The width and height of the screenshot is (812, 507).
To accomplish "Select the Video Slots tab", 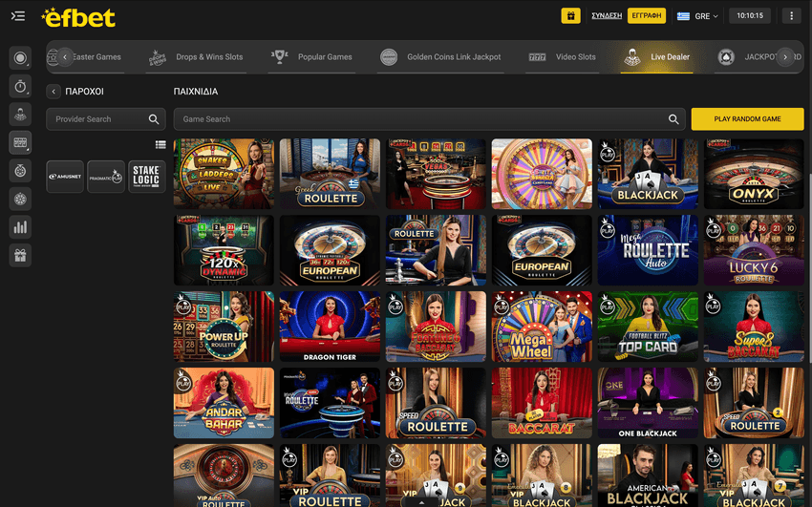I will click(x=562, y=57).
